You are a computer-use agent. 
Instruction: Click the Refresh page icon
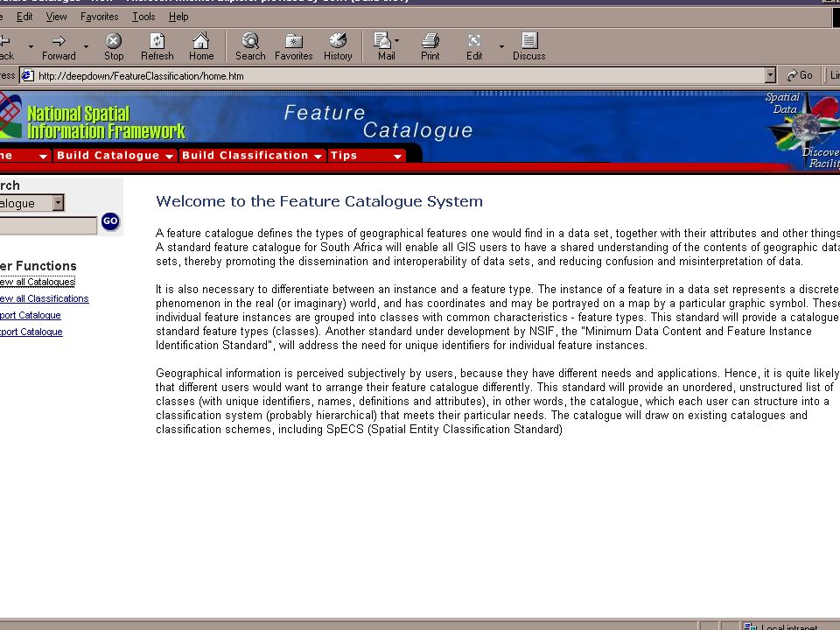tap(157, 41)
